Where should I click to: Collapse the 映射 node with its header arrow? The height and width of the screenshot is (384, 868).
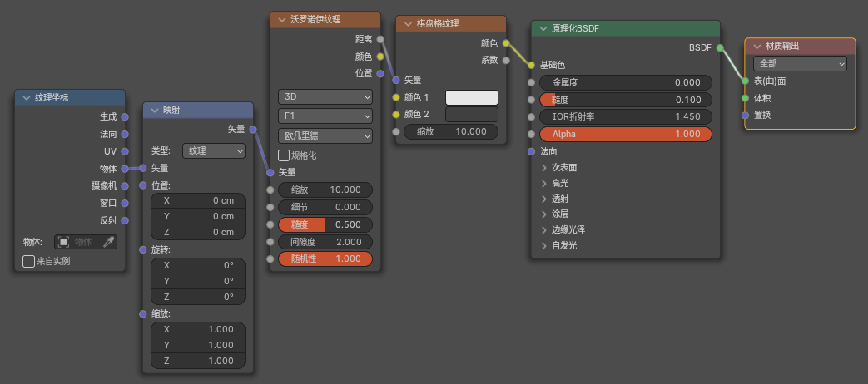tap(155, 111)
